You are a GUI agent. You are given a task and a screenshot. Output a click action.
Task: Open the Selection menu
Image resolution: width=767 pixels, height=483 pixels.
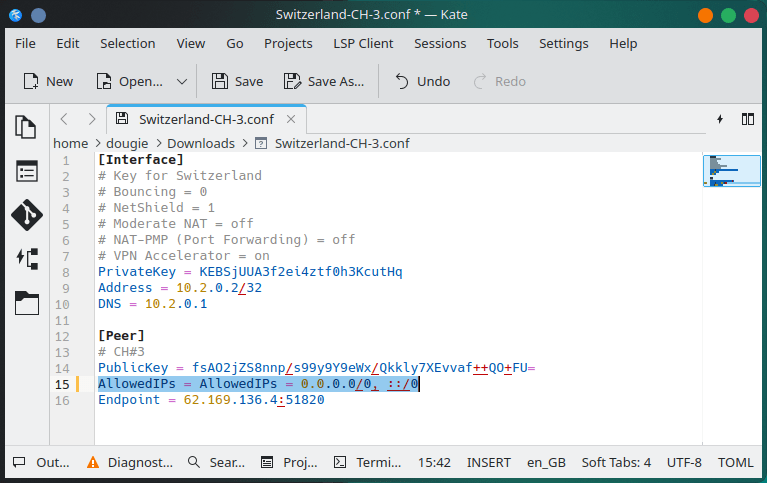click(128, 44)
